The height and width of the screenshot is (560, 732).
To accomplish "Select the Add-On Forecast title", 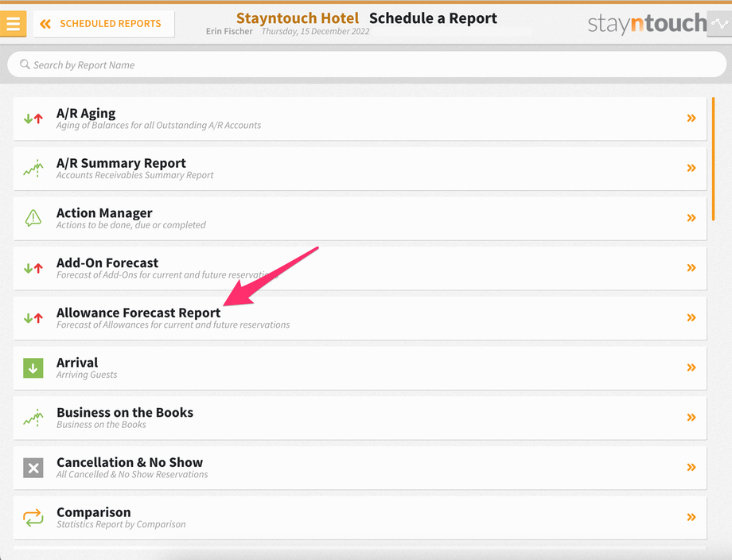I will tap(107, 262).
